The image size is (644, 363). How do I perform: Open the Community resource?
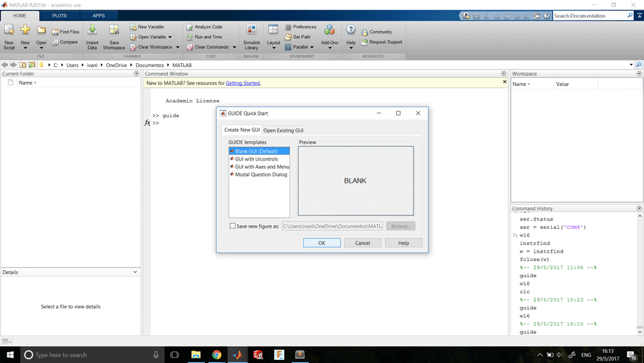click(x=377, y=32)
